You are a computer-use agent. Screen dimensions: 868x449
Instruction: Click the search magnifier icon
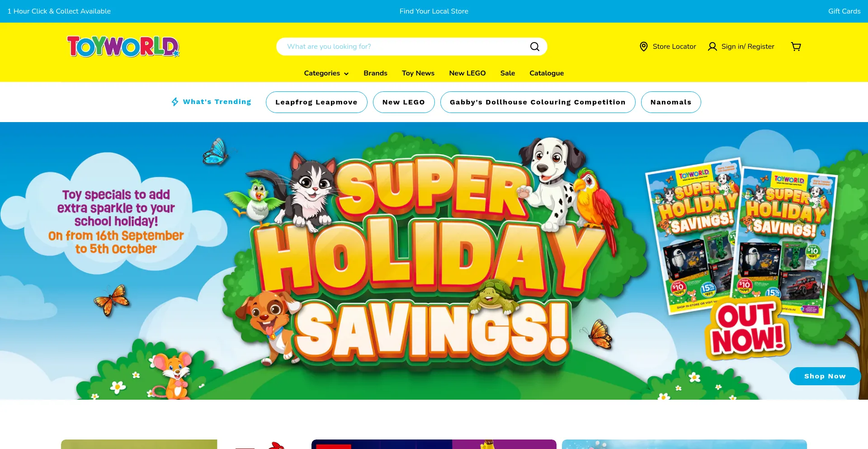pyautogui.click(x=534, y=47)
